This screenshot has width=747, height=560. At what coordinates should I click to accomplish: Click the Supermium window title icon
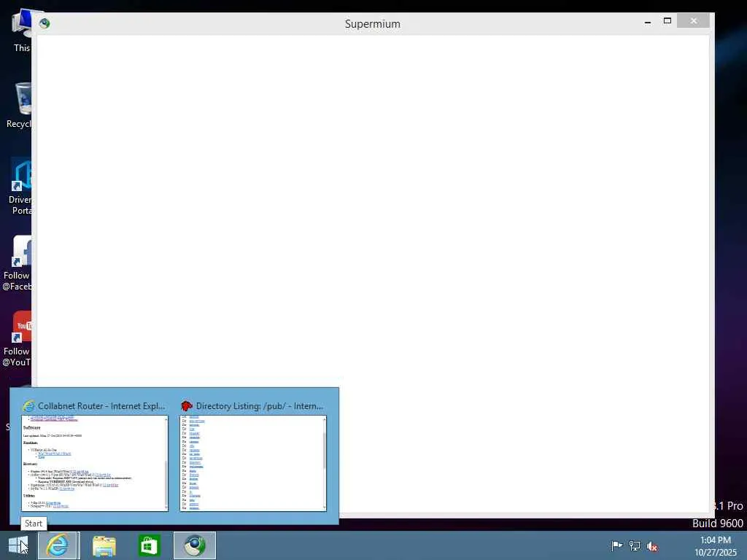pos(44,23)
